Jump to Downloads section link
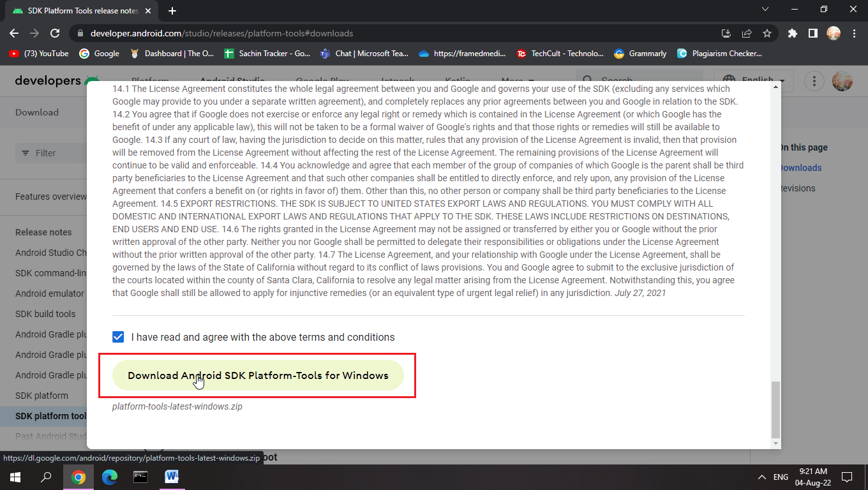The image size is (868, 490). pyautogui.click(x=800, y=168)
